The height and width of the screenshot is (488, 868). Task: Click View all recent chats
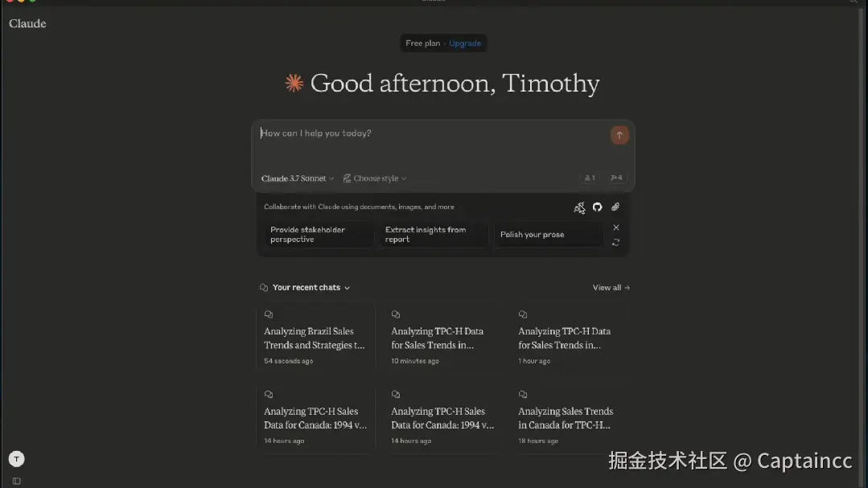[611, 288]
